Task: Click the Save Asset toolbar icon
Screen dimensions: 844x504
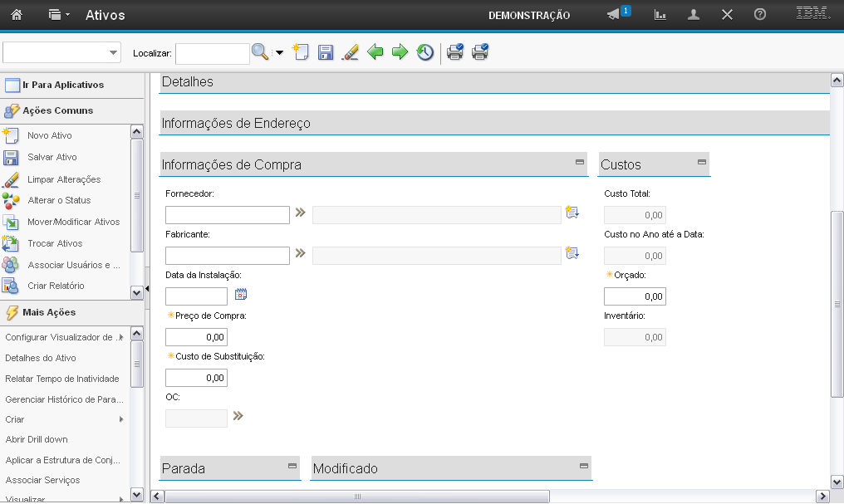Action: pyautogui.click(x=326, y=52)
